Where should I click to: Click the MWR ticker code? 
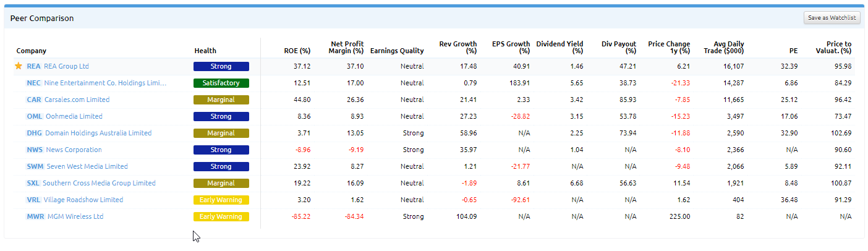click(35, 216)
